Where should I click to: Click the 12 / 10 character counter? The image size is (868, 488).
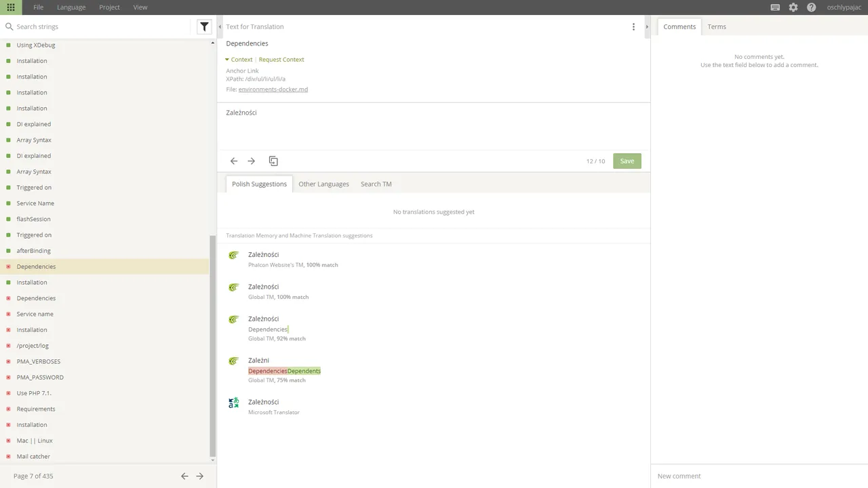tap(595, 161)
